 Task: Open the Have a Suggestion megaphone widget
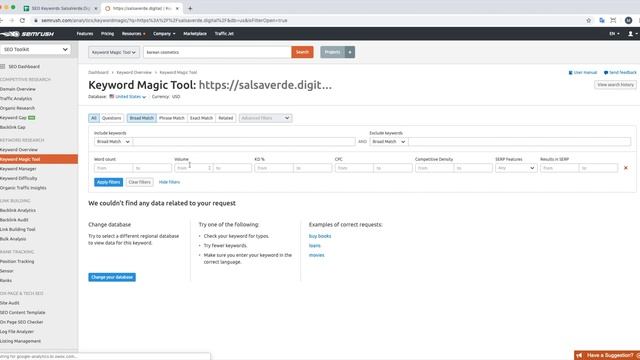click(x=607, y=356)
